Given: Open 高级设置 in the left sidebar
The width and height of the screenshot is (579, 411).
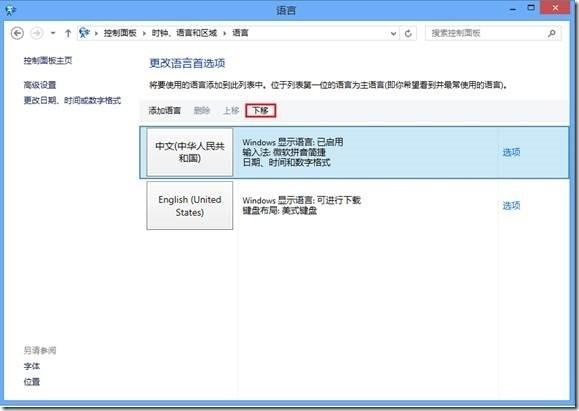Looking at the screenshot, I should (x=40, y=85).
